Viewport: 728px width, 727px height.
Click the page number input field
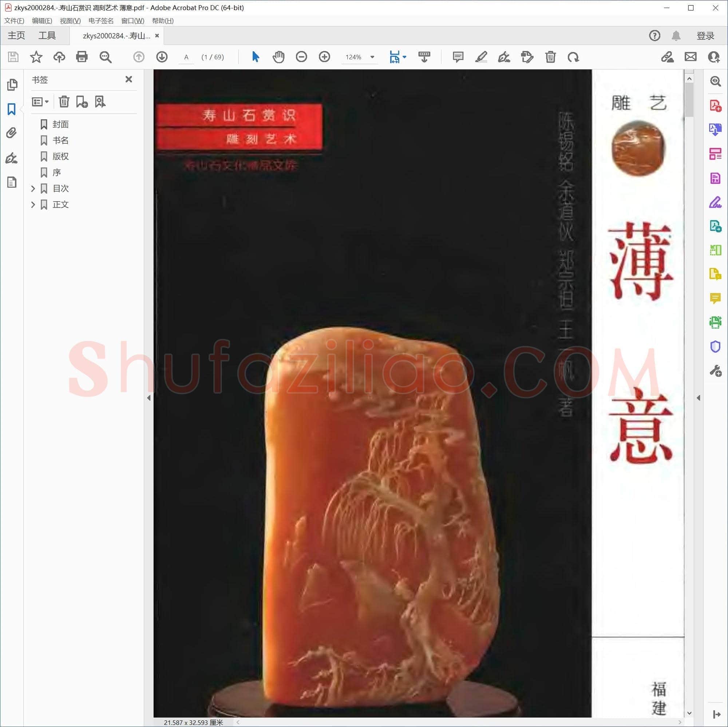(186, 57)
